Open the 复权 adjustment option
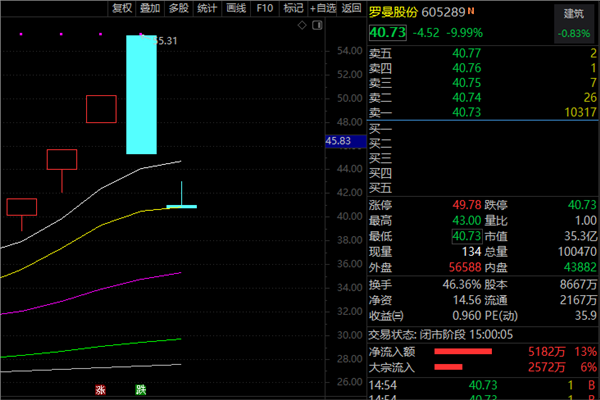The height and width of the screenshot is (400, 600). coord(122,8)
